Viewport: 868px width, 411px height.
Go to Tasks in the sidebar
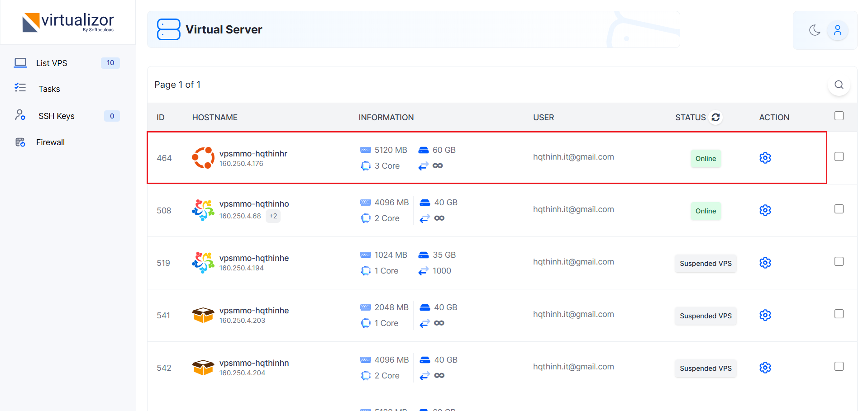49,89
